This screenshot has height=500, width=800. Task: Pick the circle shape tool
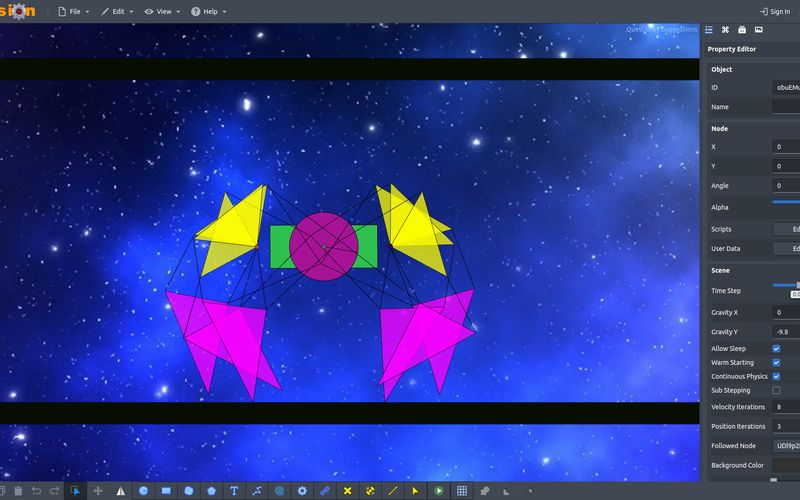pyautogui.click(x=143, y=491)
